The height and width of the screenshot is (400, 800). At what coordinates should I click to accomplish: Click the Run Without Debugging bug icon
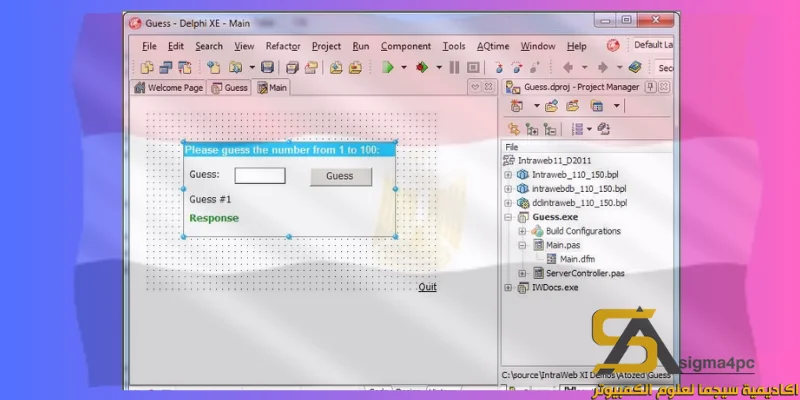[421, 67]
